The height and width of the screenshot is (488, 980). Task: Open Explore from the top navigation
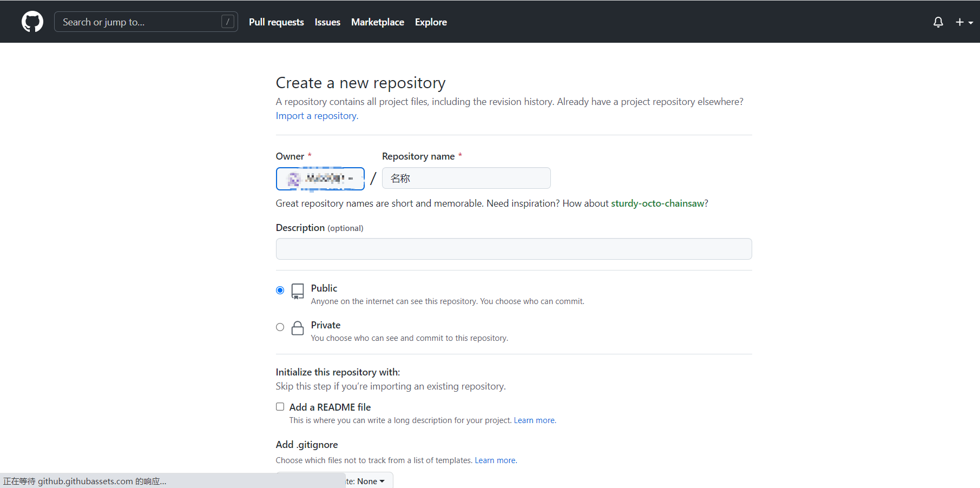431,22
